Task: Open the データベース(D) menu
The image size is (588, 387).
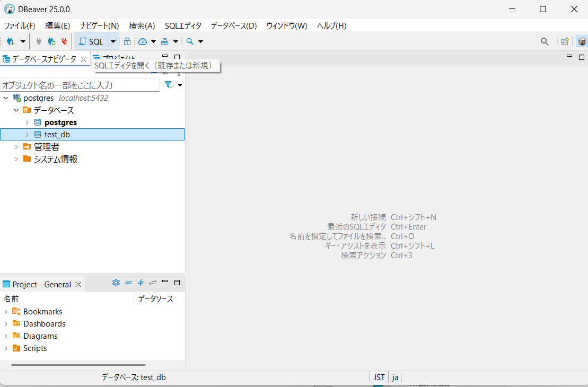Action: coord(233,25)
